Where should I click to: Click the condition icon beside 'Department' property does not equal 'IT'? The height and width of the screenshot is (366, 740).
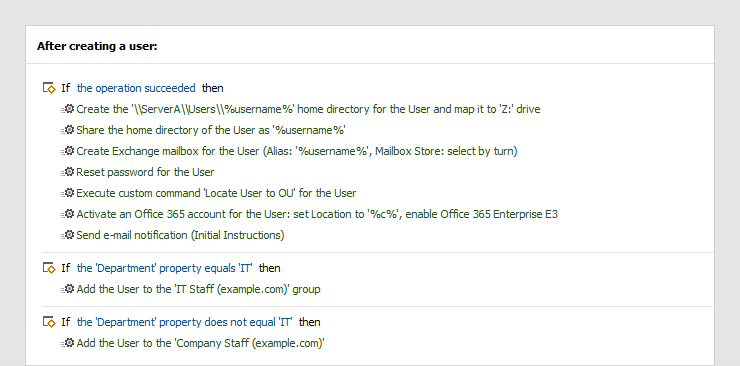pyautogui.click(x=49, y=322)
